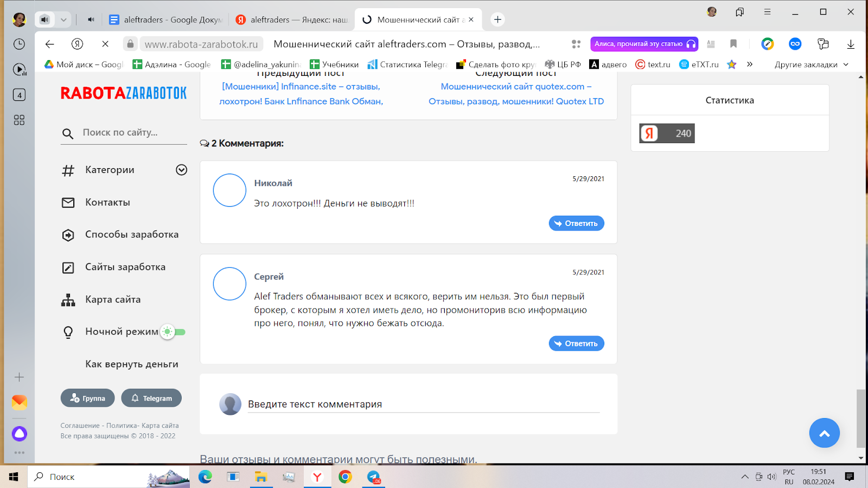Viewport: 868px width, 488px height.
Task: Click the page vertical scrollbar thumb
Action: click(861, 418)
